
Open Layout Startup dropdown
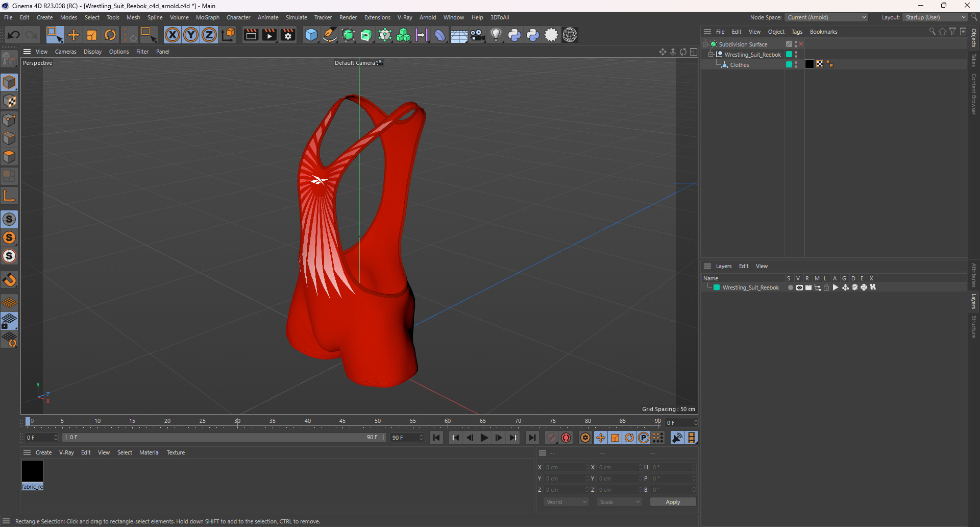point(935,17)
